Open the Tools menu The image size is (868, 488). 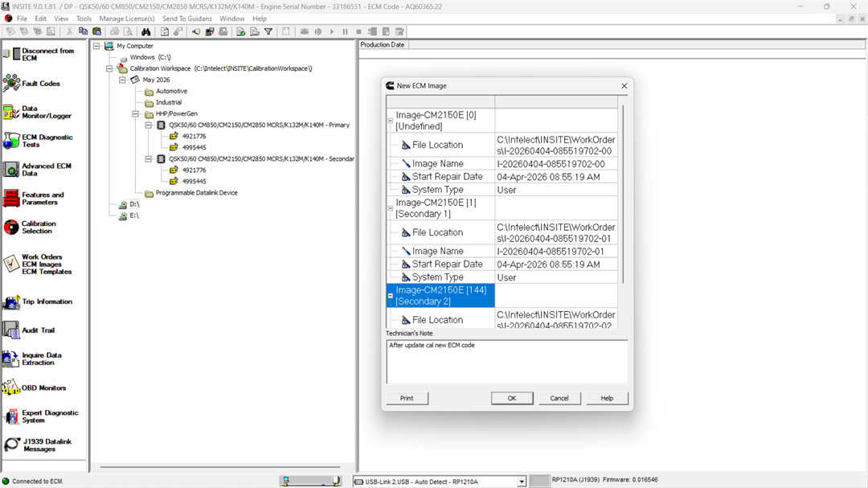(x=84, y=18)
